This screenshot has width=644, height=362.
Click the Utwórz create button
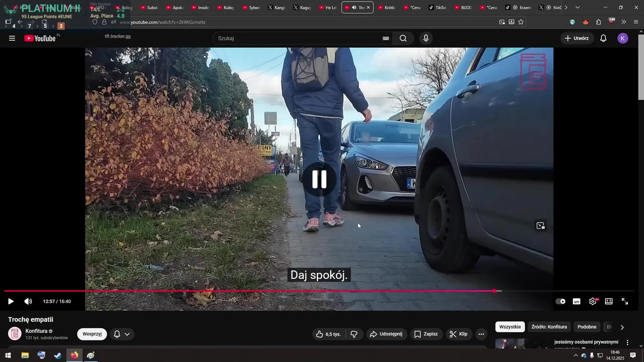point(577,38)
